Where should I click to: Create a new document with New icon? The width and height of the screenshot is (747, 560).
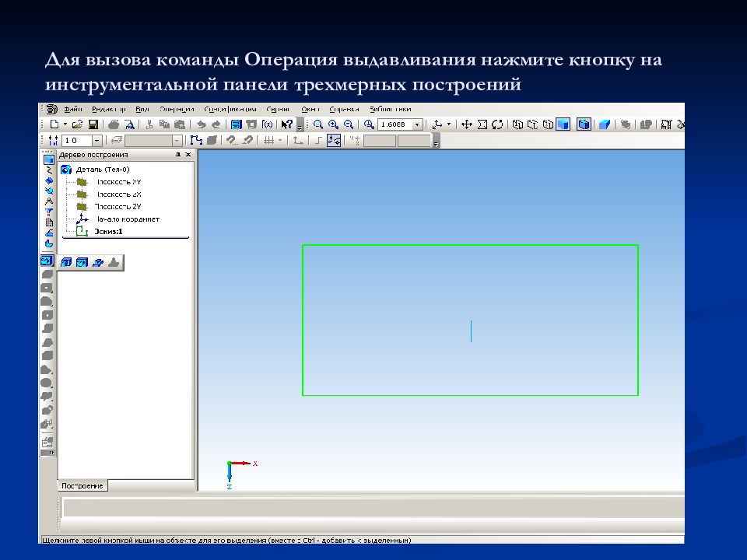54,124
